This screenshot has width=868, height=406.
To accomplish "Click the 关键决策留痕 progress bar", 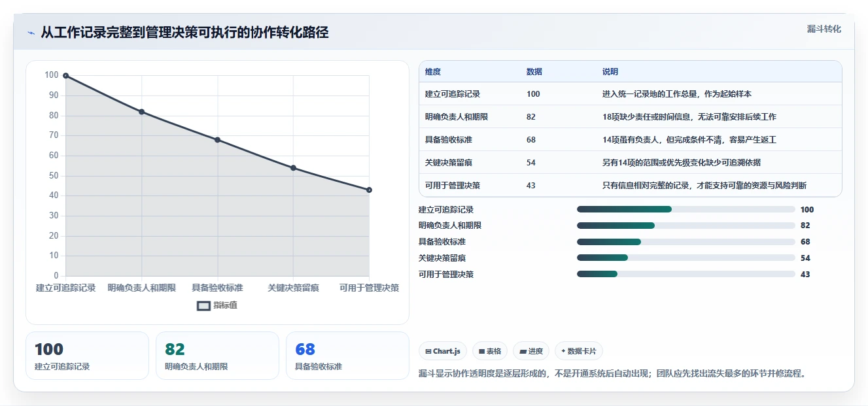I will pyautogui.click(x=686, y=258).
